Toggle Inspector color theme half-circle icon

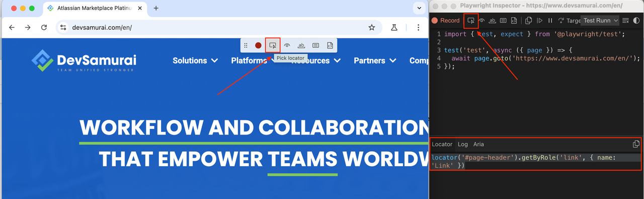636,21
